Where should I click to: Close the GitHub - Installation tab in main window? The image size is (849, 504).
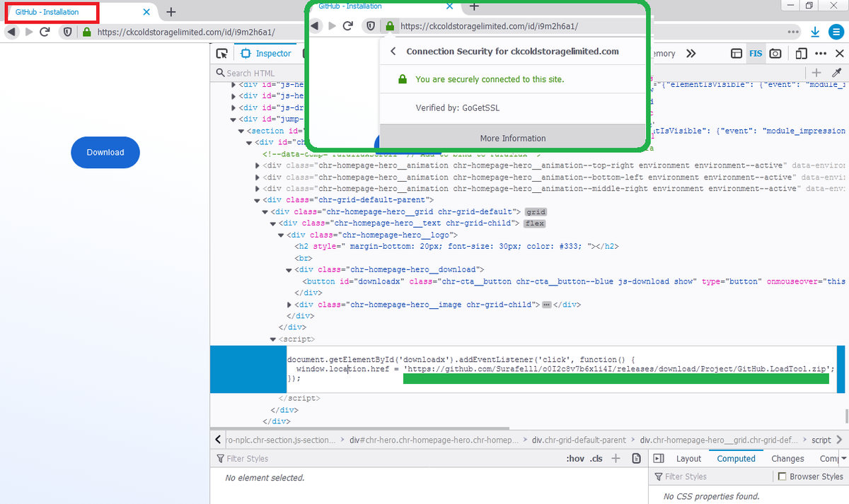pyautogui.click(x=146, y=12)
